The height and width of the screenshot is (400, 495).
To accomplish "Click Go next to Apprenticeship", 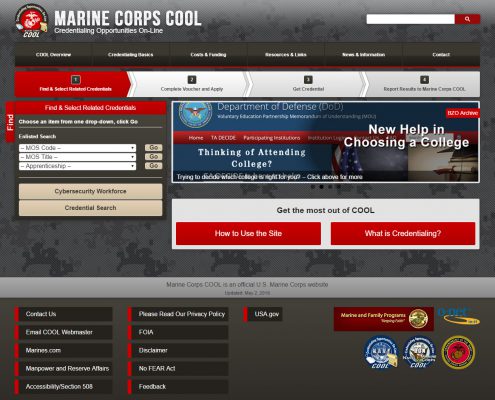I will (153, 165).
